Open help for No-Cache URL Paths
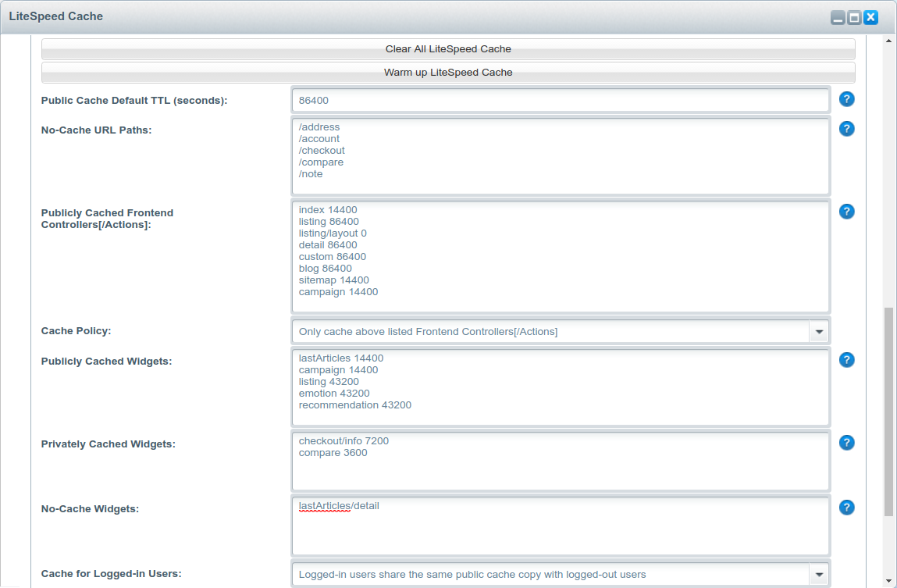897x588 pixels. (847, 130)
